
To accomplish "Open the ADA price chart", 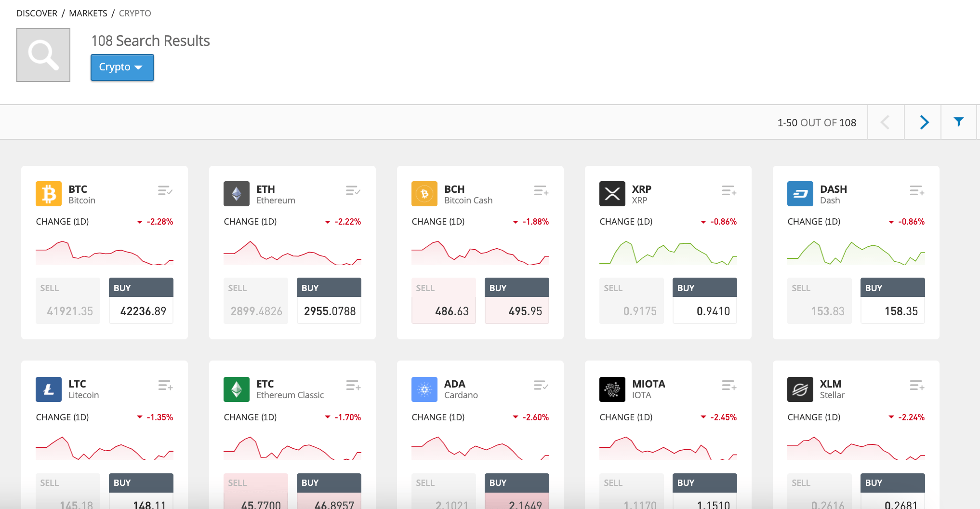I will [480, 448].
